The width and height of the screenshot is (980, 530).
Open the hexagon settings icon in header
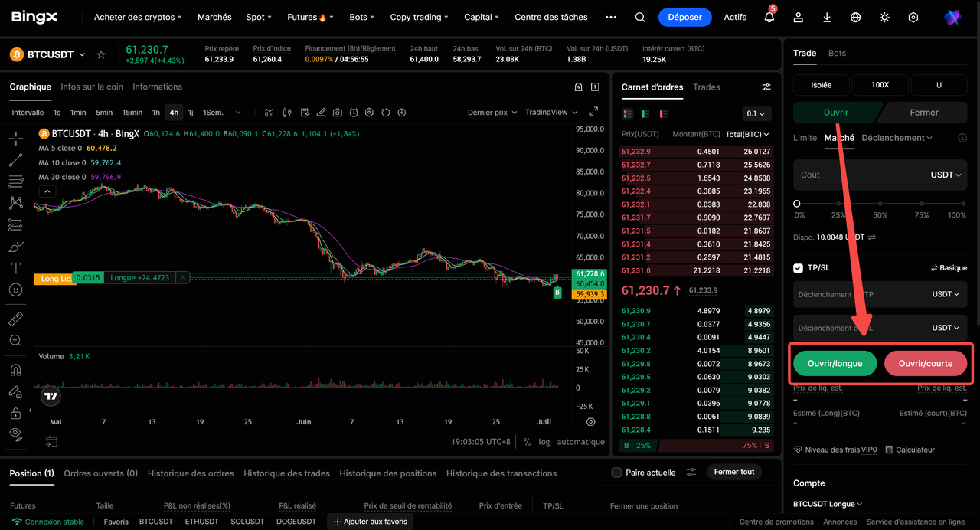tap(913, 17)
